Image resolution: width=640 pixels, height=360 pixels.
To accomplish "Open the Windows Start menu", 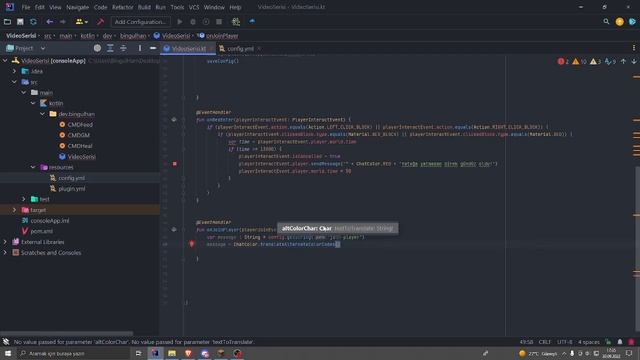I will (x=8, y=353).
